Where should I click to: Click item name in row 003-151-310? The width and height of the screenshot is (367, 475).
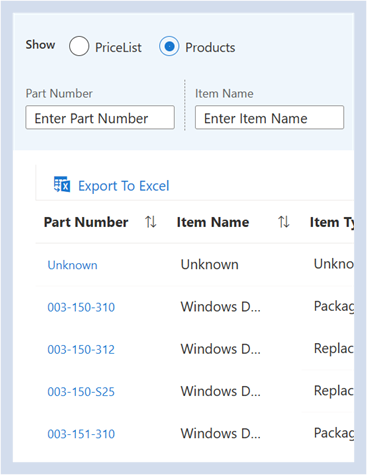tap(221, 434)
